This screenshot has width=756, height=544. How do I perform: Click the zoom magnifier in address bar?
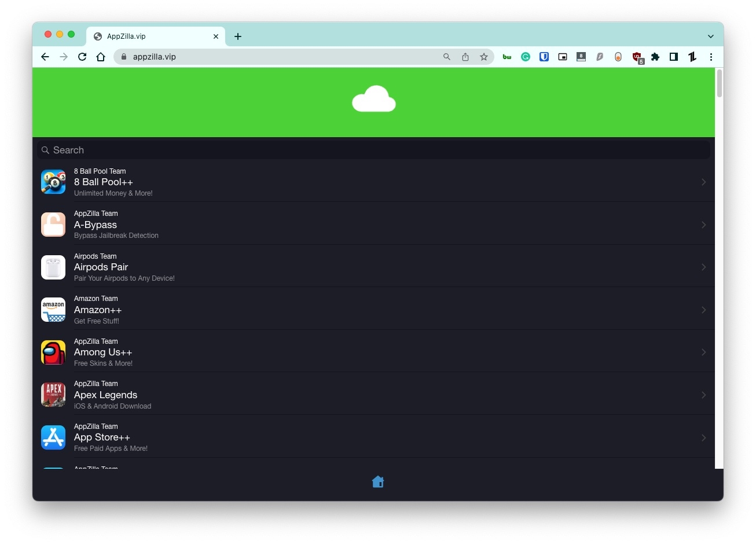(x=447, y=57)
